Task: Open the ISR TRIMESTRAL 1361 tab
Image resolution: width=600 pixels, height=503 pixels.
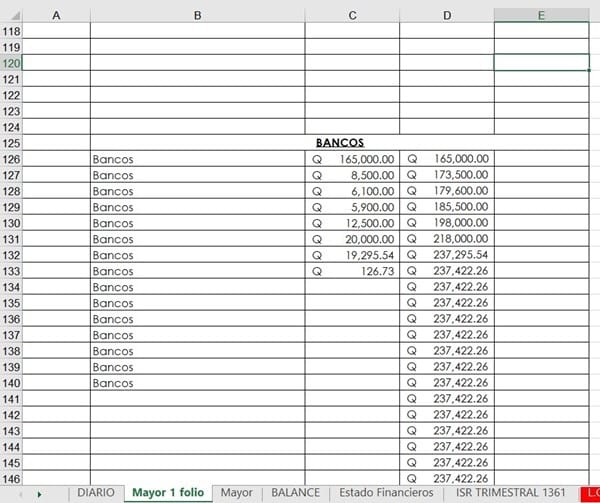Action: (511, 492)
